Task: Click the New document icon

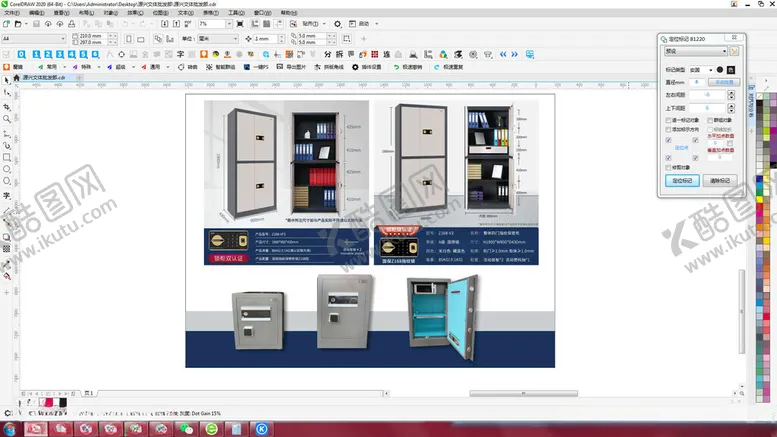Action: tap(6, 24)
